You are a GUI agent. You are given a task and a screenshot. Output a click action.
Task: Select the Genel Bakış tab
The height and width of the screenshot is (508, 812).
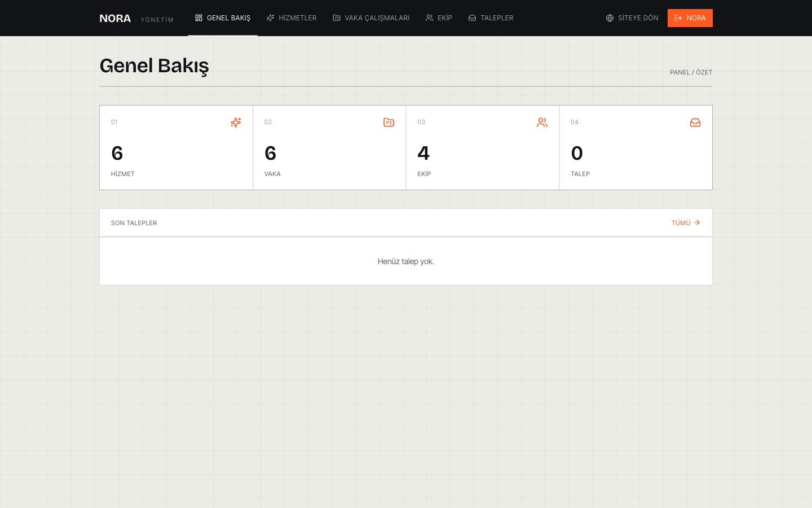click(x=223, y=18)
